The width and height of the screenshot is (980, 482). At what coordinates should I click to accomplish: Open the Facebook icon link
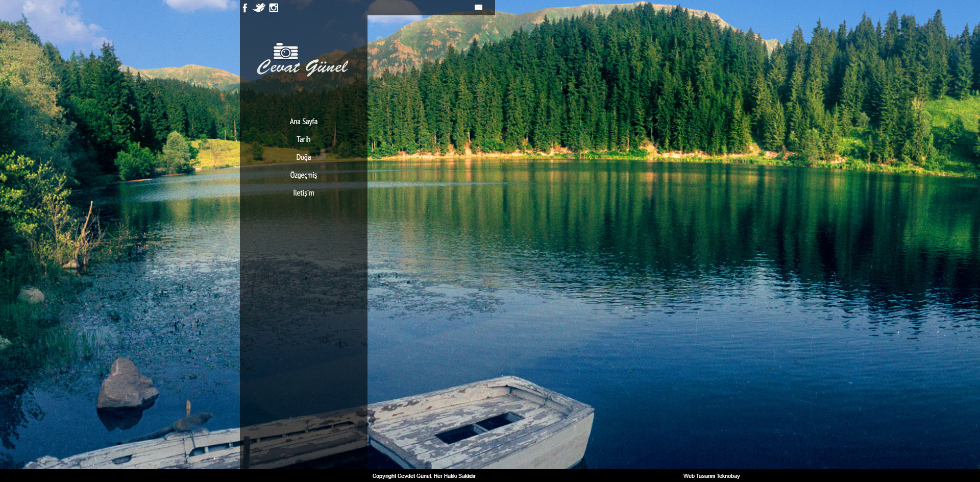[x=245, y=8]
